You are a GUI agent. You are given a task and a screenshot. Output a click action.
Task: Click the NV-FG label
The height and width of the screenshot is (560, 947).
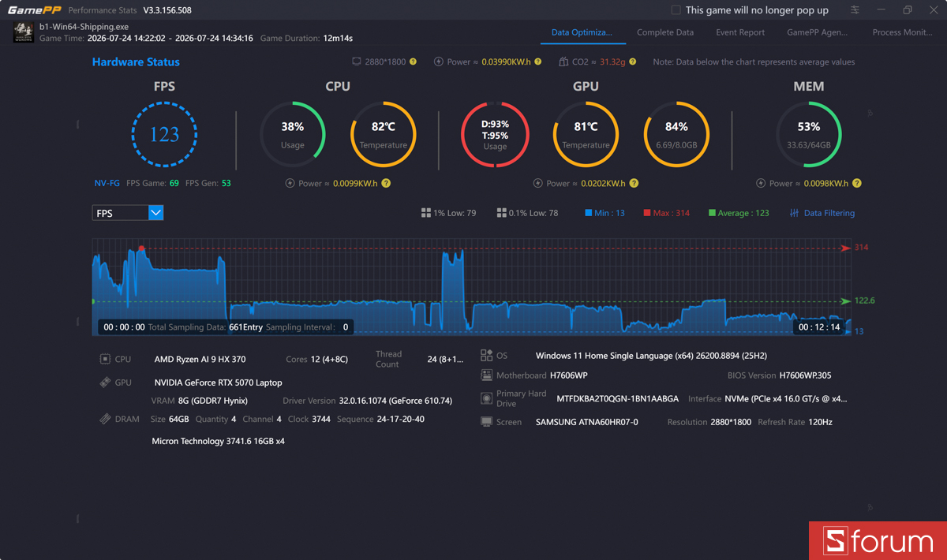(107, 183)
